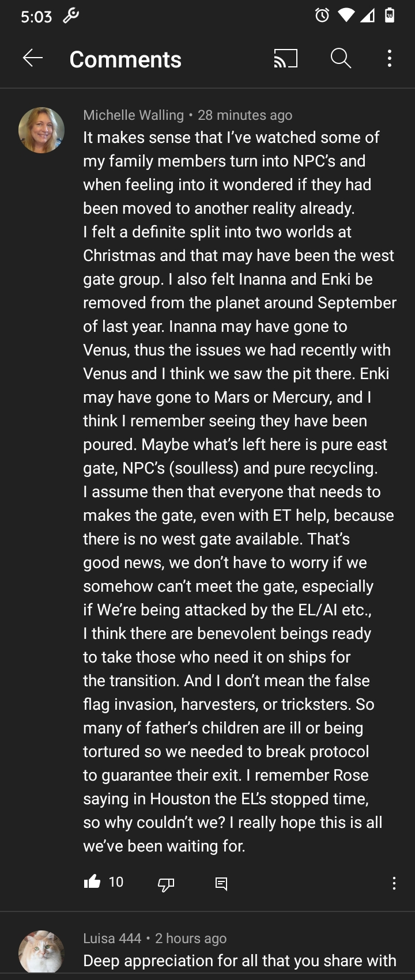
Task: Open Michelle Walling's profile picture
Action: (41, 130)
